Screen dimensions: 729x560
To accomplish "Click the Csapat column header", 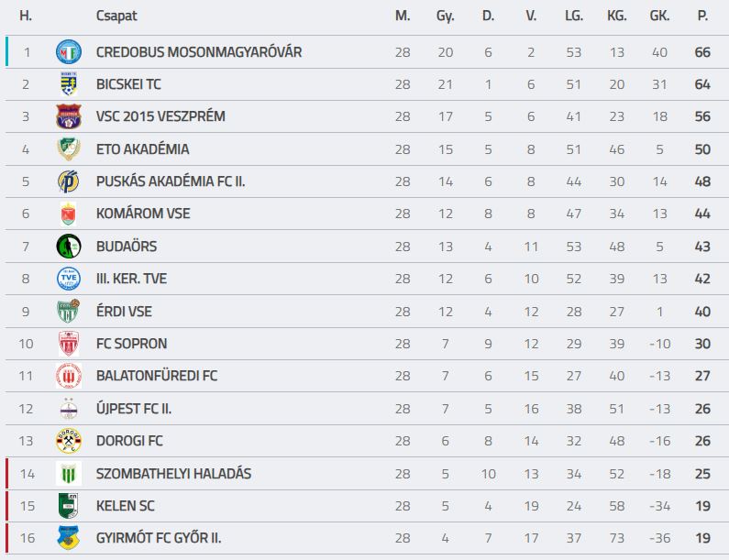I will (116, 16).
